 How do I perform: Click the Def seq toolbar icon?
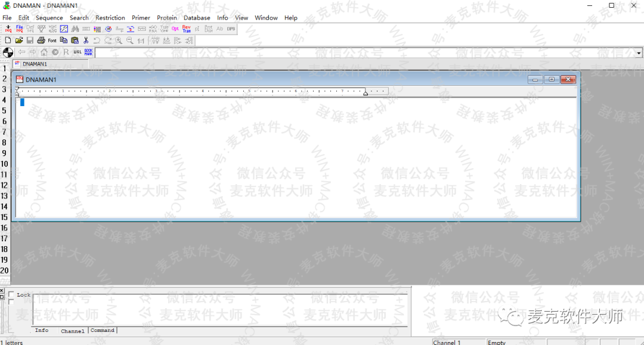point(30,29)
